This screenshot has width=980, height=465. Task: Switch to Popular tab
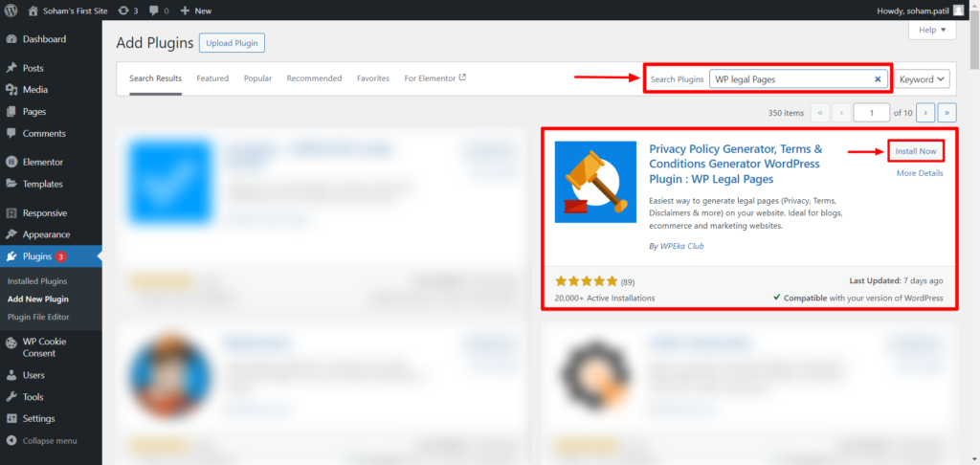(x=257, y=78)
